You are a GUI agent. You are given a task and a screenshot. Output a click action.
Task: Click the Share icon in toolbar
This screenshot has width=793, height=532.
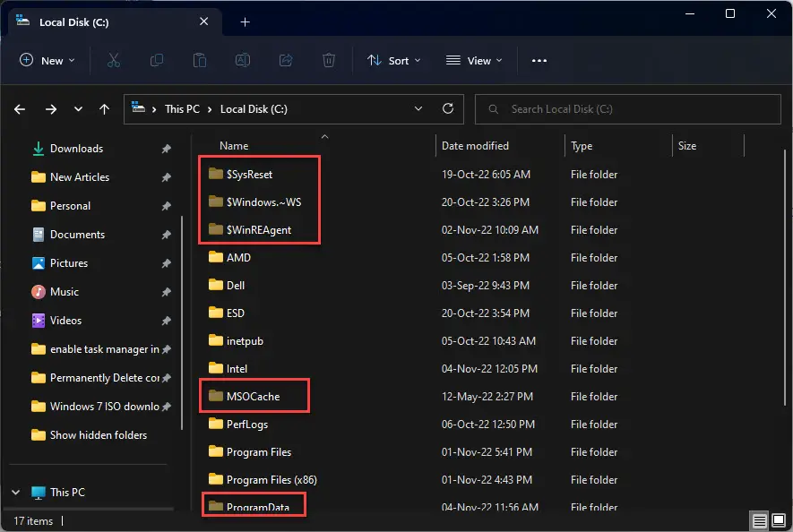tap(286, 60)
